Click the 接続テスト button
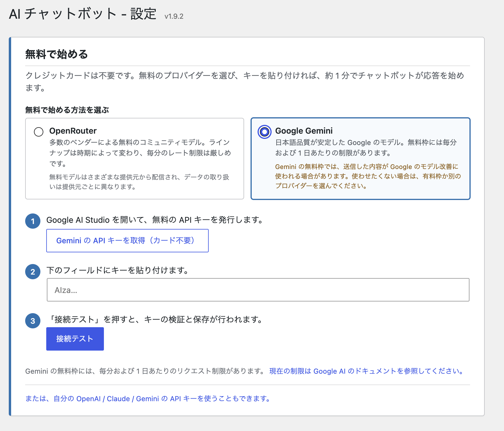The image size is (504, 431). (75, 339)
